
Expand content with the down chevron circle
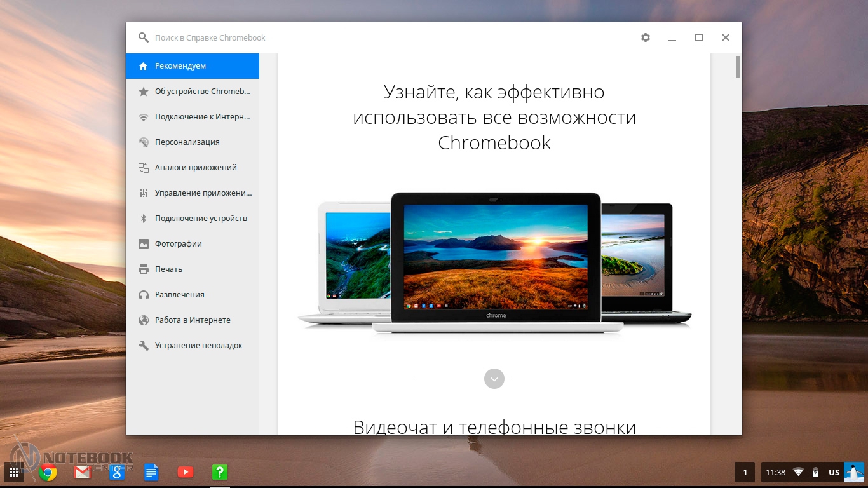tap(494, 379)
